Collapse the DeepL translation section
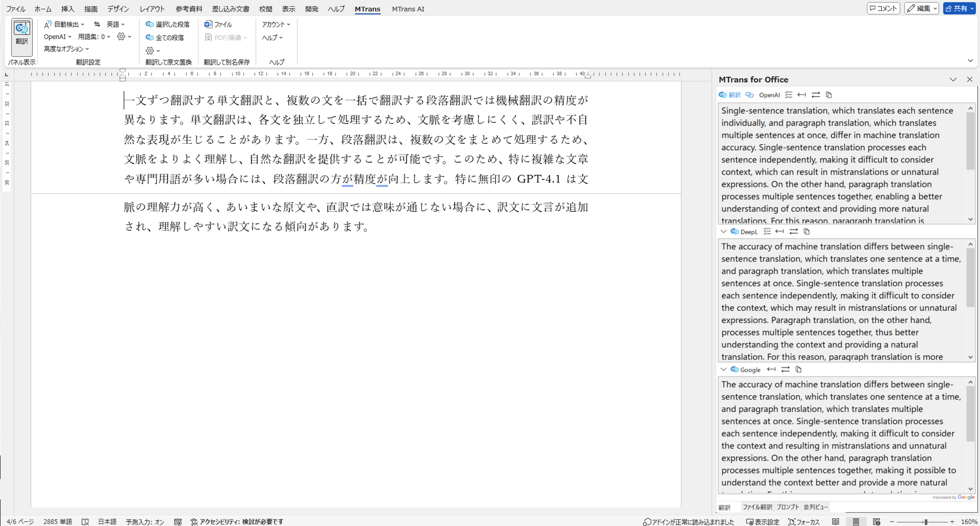This screenshot has height=526, width=980. click(x=723, y=231)
